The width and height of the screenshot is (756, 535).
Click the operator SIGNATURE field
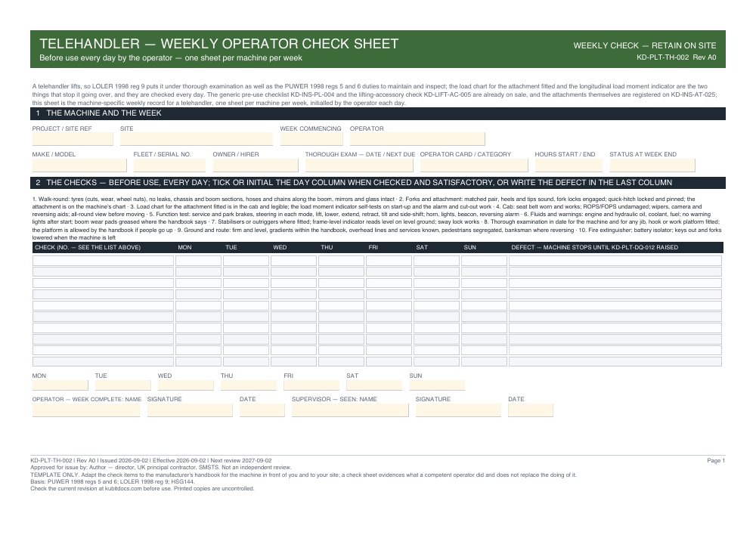point(190,410)
